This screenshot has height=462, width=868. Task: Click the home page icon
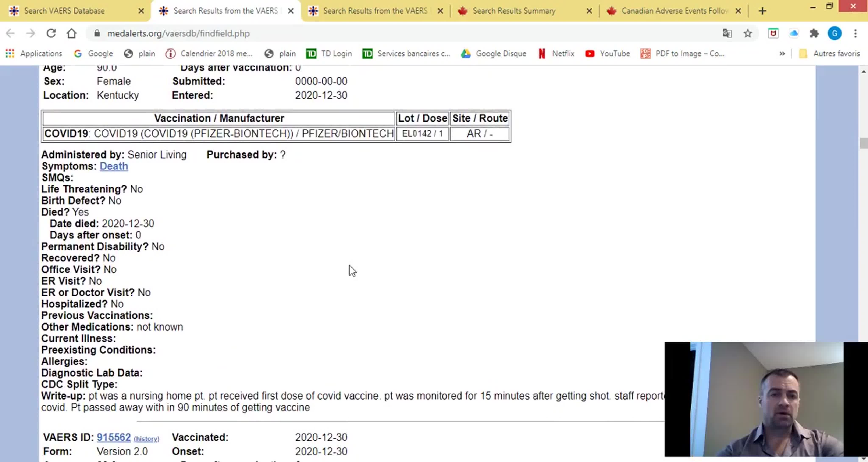coord(71,33)
